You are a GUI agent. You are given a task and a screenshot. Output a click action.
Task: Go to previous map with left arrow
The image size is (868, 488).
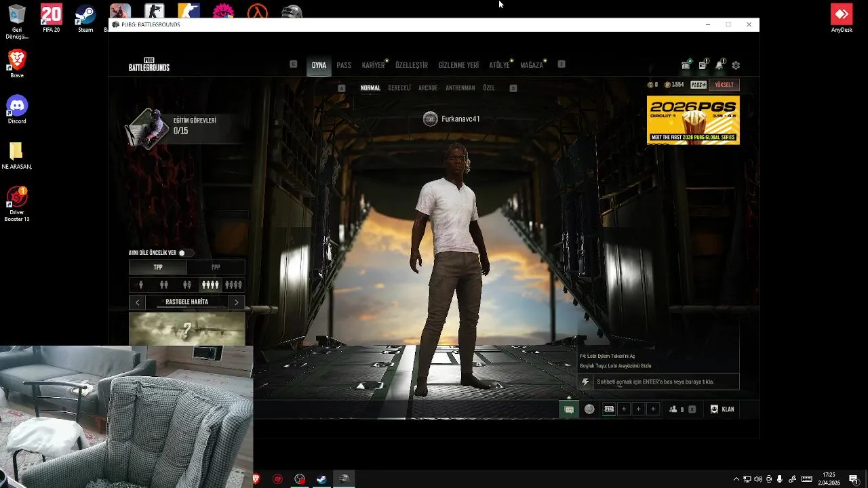coord(138,302)
